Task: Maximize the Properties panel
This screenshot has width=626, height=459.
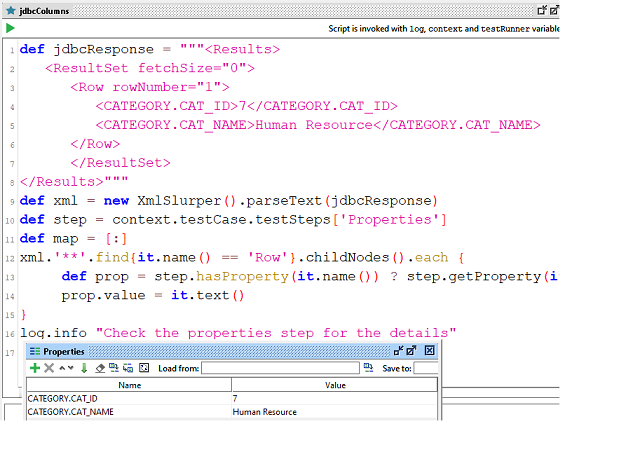Action: pos(412,351)
